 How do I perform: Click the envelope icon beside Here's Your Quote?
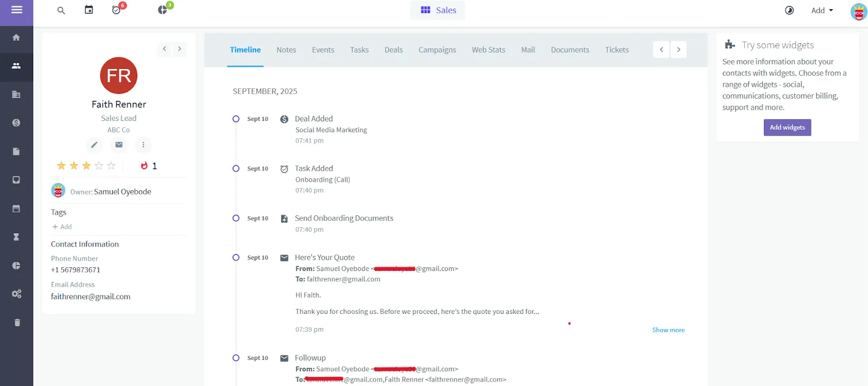pyautogui.click(x=284, y=258)
